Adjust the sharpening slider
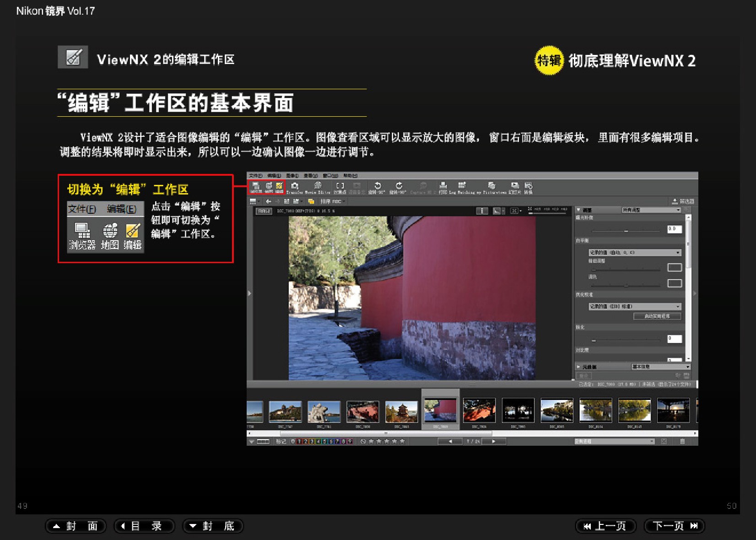This screenshot has height=540, width=756. pyautogui.click(x=626, y=340)
